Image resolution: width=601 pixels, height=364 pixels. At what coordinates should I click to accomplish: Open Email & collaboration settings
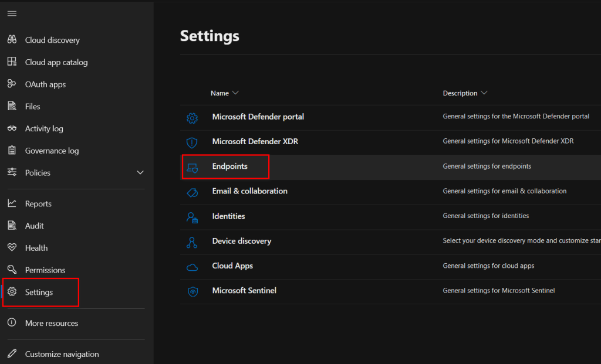point(249,191)
